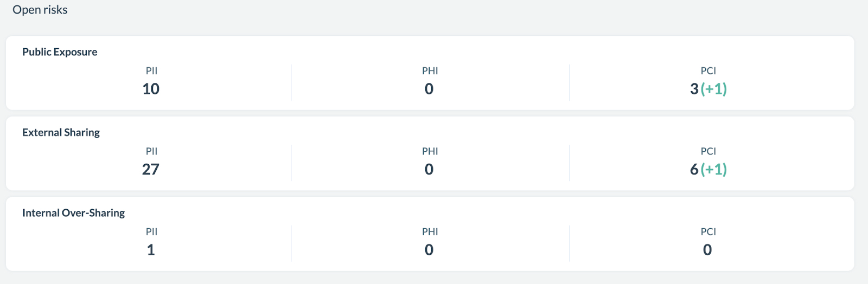Select the PCI label under Internal Over-Sharing
Screen dimensions: 868x284
709,232
